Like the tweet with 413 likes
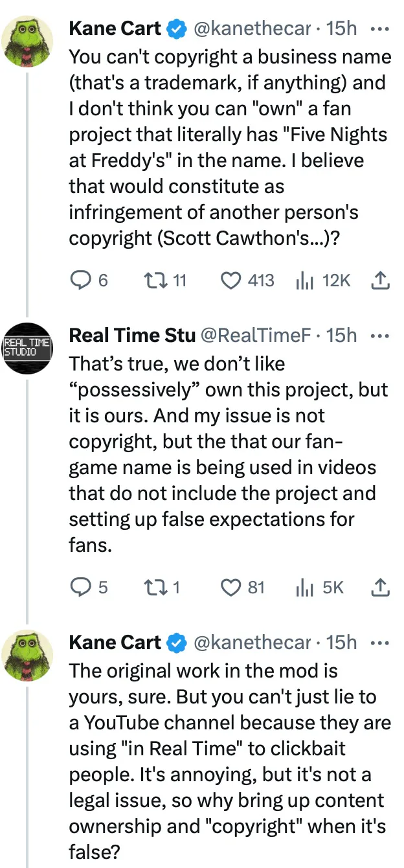Screen dimensions: 404x868 (230, 280)
